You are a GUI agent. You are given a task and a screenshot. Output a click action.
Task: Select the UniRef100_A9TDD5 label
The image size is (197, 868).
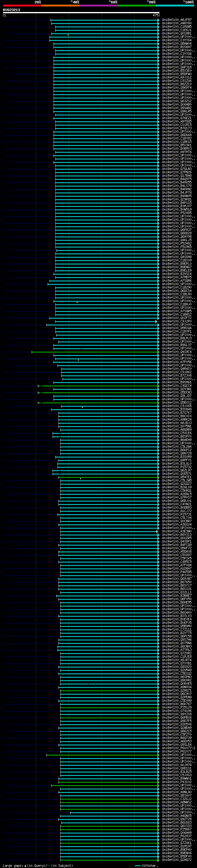pos(177,121)
